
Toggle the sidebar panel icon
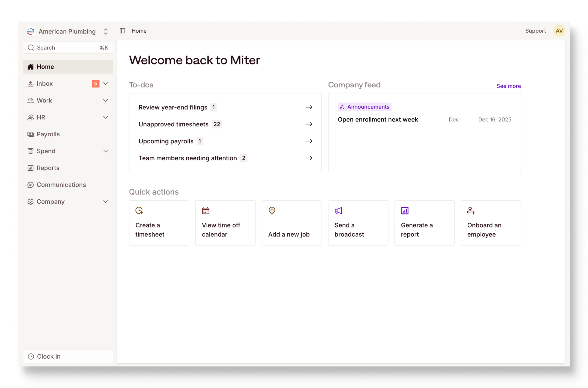click(x=122, y=31)
